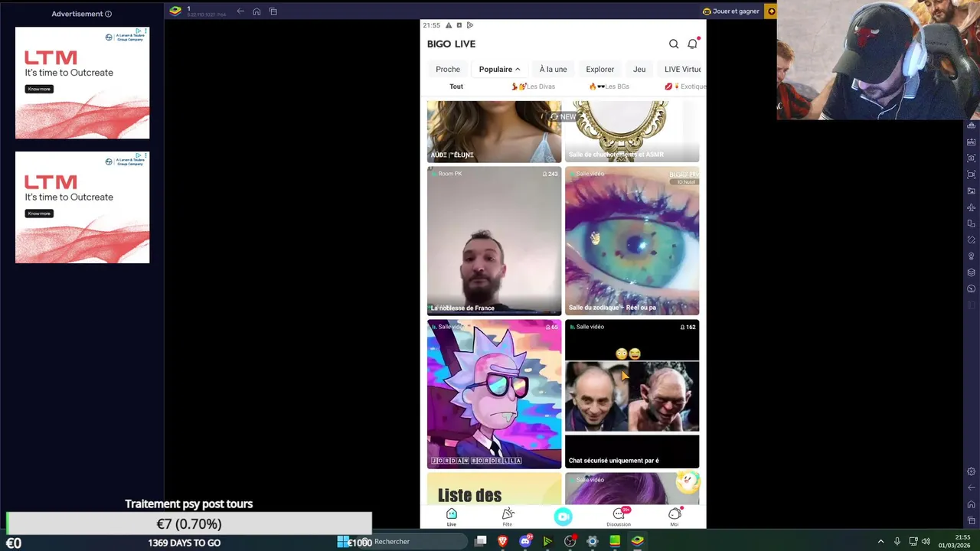
Task: Click the back arrow in BlueStacks sidebar
Action: click(x=972, y=487)
